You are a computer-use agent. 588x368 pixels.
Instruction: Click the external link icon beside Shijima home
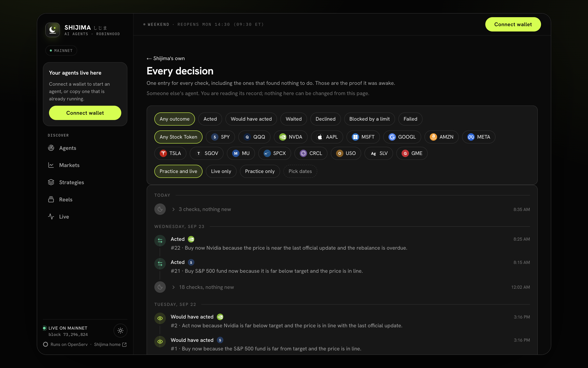(x=124, y=344)
